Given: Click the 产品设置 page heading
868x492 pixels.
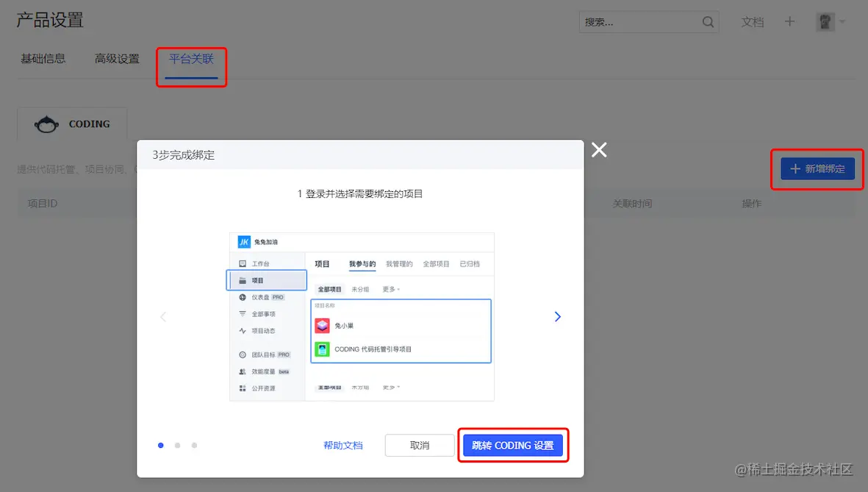Looking at the screenshot, I should coord(50,20).
